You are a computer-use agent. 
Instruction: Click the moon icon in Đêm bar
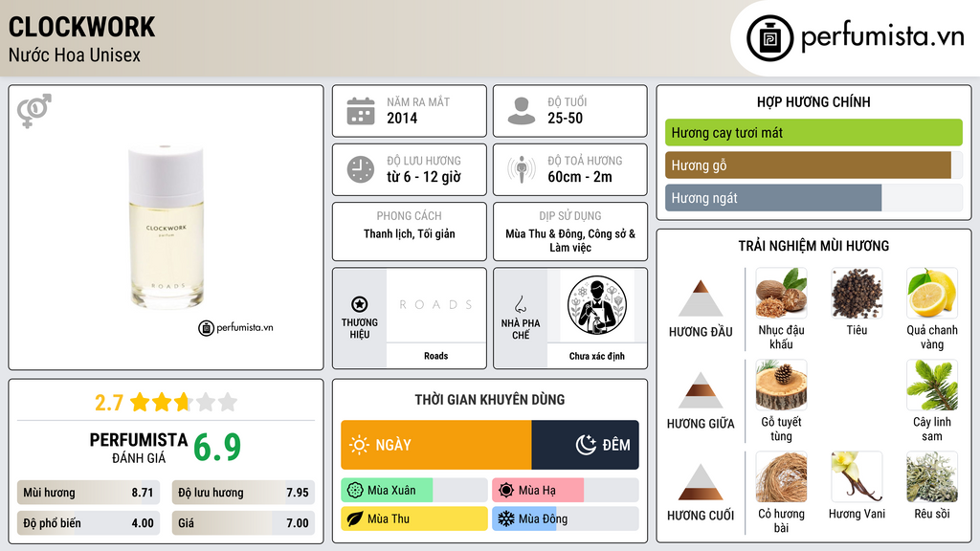coord(586,445)
